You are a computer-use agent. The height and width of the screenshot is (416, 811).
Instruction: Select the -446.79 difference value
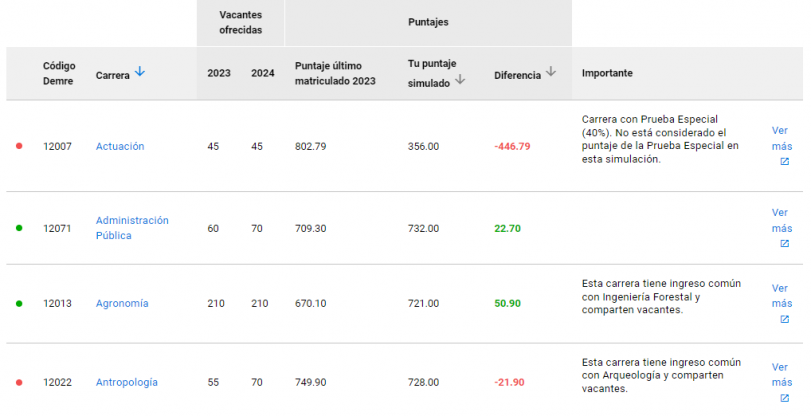point(512,146)
